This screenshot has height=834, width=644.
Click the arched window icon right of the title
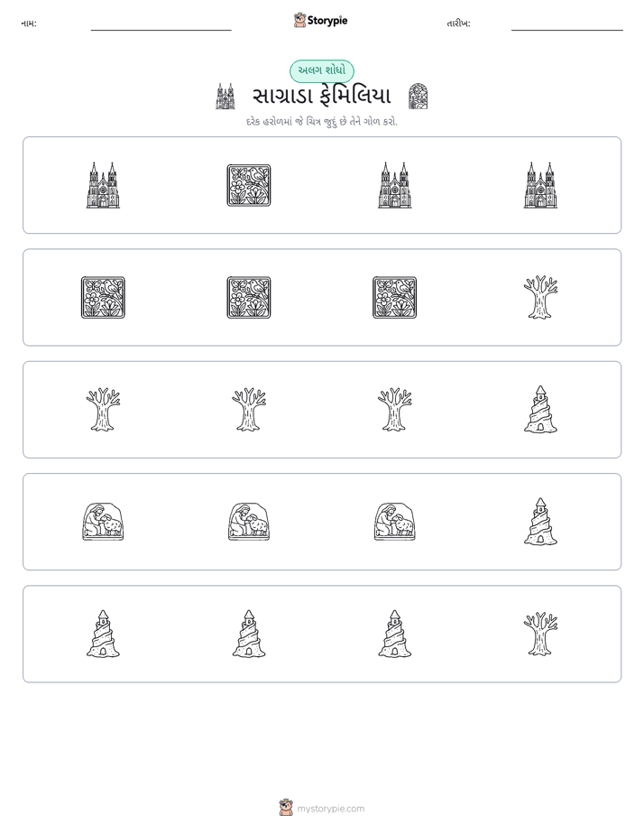(x=419, y=97)
